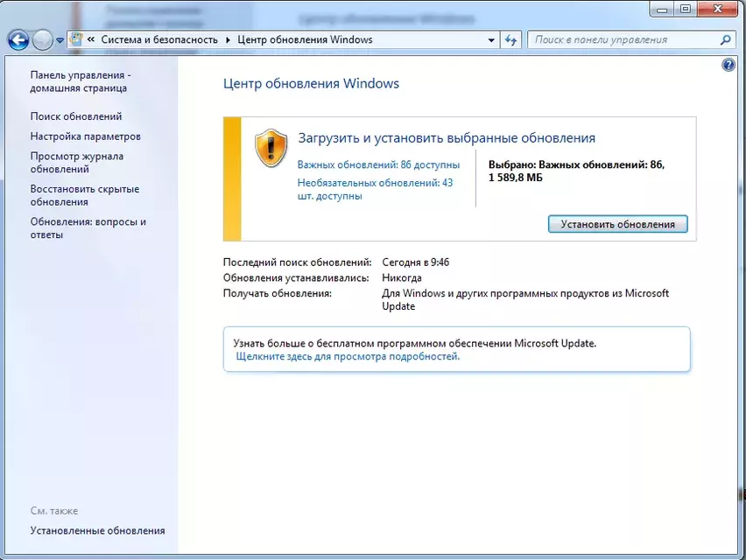Click the "Установить обновления" button
Screen dimensions: 746x560
point(617,224)
